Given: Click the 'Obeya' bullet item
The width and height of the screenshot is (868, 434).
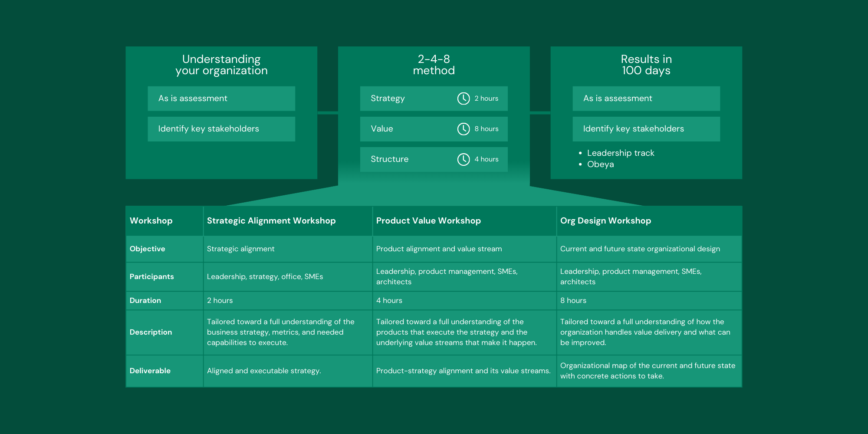Looking at the screenshot, I should [601, 164].
